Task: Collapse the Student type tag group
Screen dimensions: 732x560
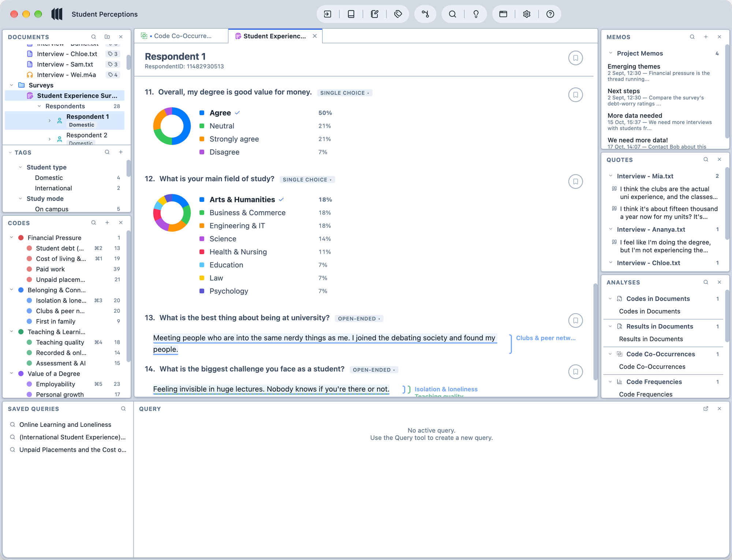Action: (20, 167)
